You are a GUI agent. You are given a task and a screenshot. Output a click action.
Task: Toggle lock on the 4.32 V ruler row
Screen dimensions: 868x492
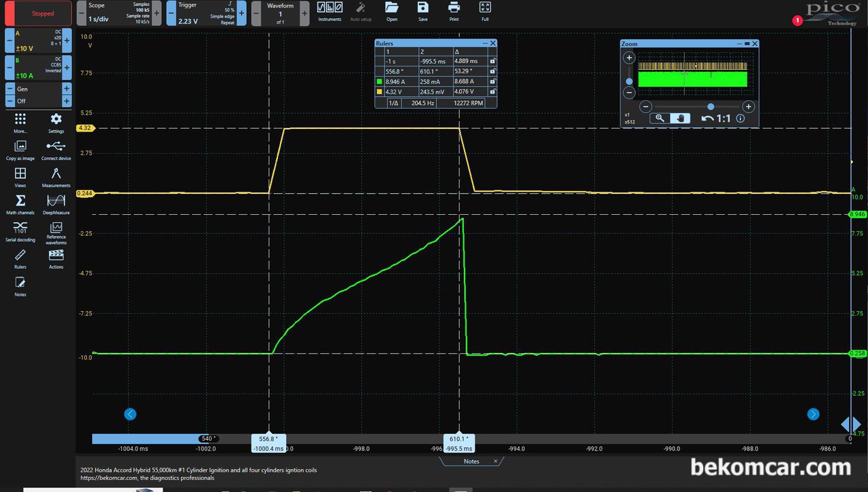click(492, 91)
